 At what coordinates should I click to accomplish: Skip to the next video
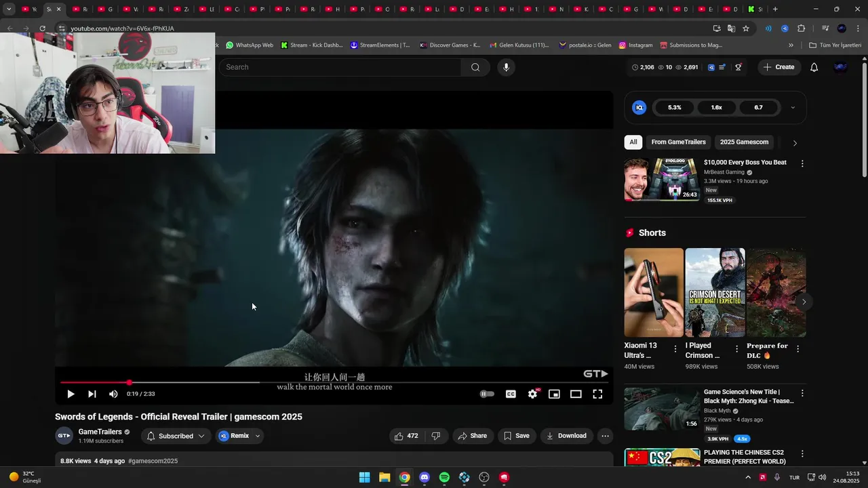pos(92,394)
